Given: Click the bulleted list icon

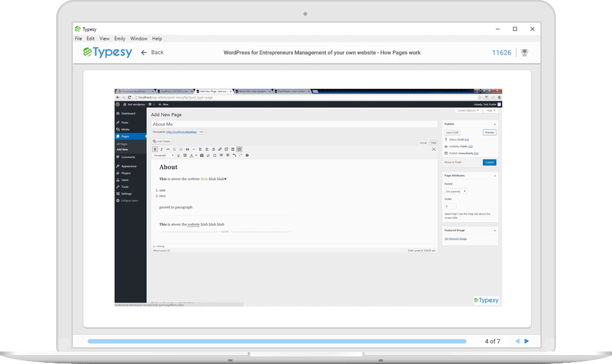Looking at the screenshot, I should [x=174, y=150].
